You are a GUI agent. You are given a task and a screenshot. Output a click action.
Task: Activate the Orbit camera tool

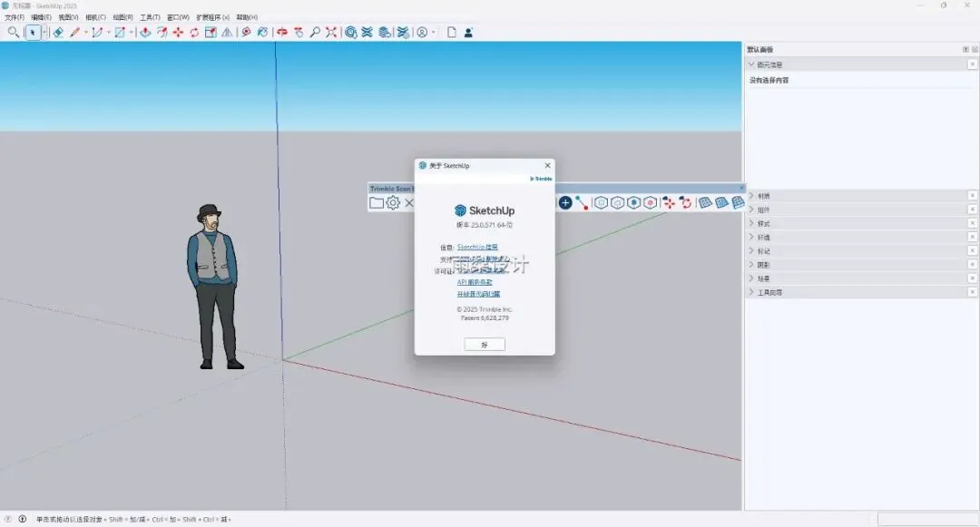point(282,33)
